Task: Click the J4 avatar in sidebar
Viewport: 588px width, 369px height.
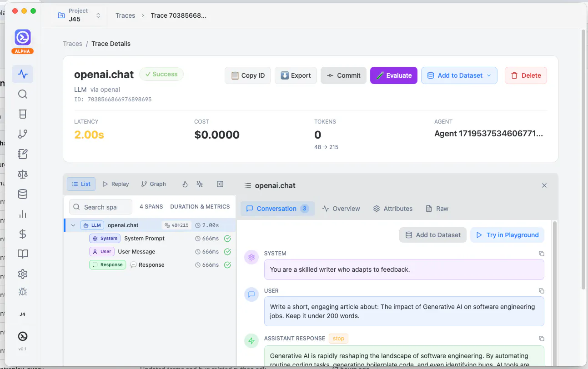Action: point(23,314)
